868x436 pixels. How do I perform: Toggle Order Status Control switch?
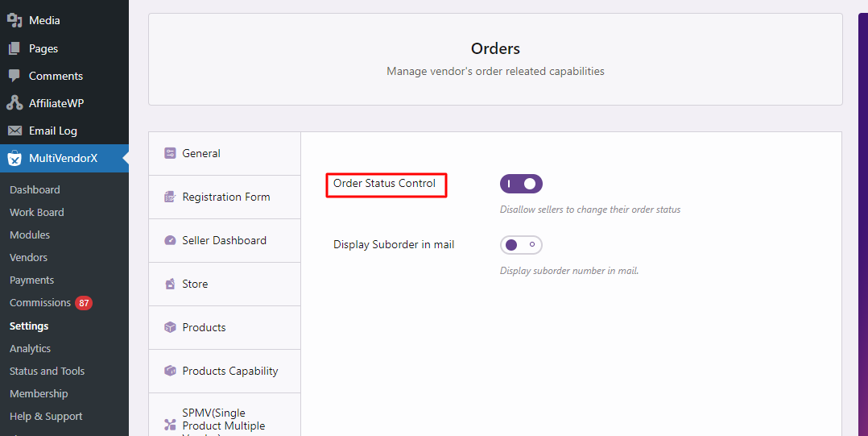coord(521,184)
